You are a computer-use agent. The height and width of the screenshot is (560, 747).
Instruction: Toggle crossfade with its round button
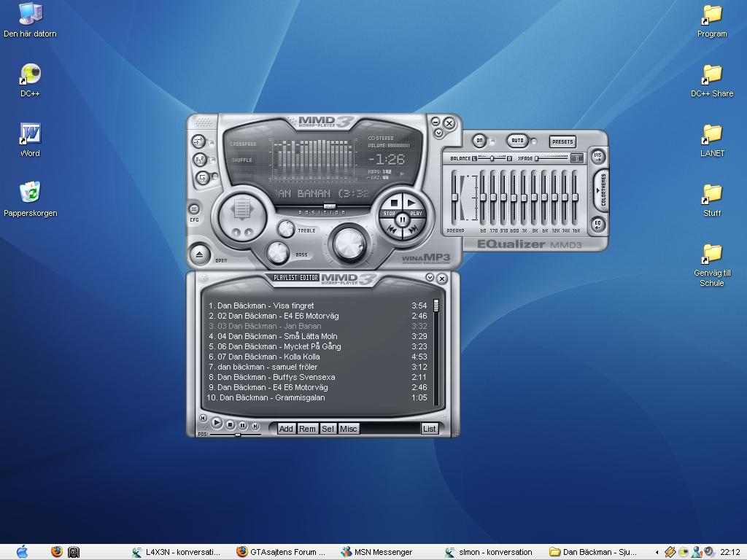(x=198, y=141)
